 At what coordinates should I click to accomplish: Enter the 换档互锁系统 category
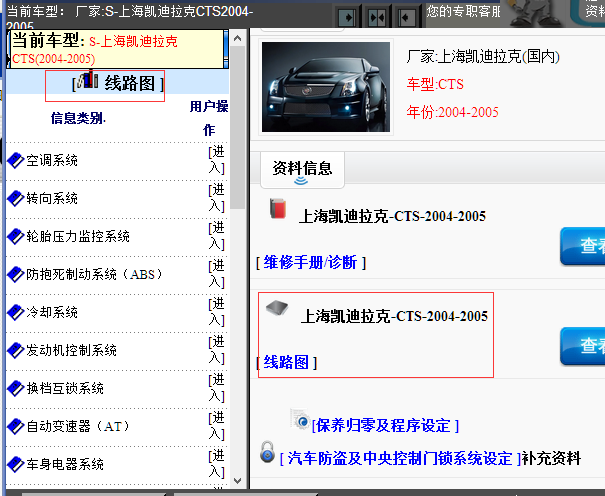[x=216, y=388]
